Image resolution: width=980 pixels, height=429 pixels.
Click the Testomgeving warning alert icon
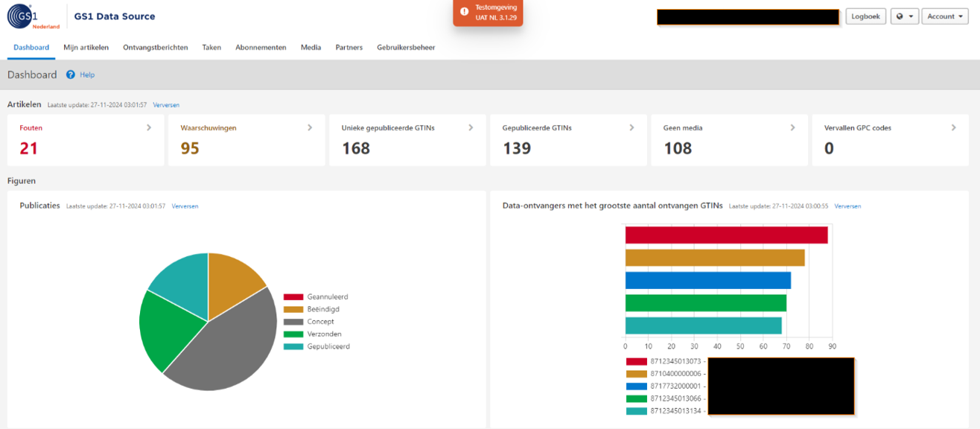(x=465, y=12)
